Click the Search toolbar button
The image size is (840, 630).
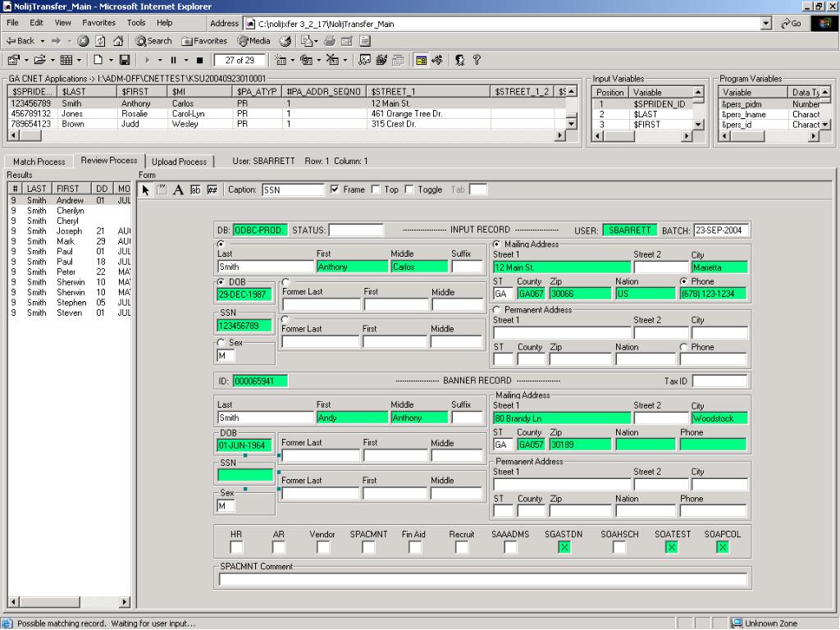tap(153, 41)
